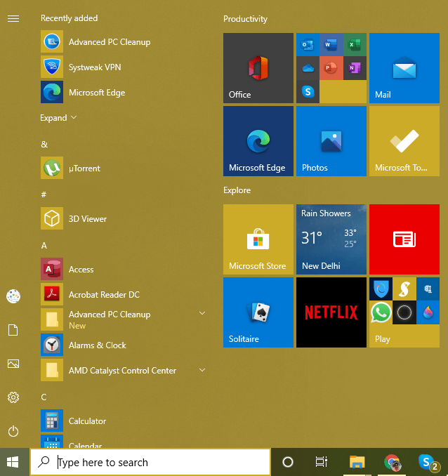Open File Explorer from the taskbar
This screenshot has width=448, height=476.
pyautogui.click(x=357, y=462)
